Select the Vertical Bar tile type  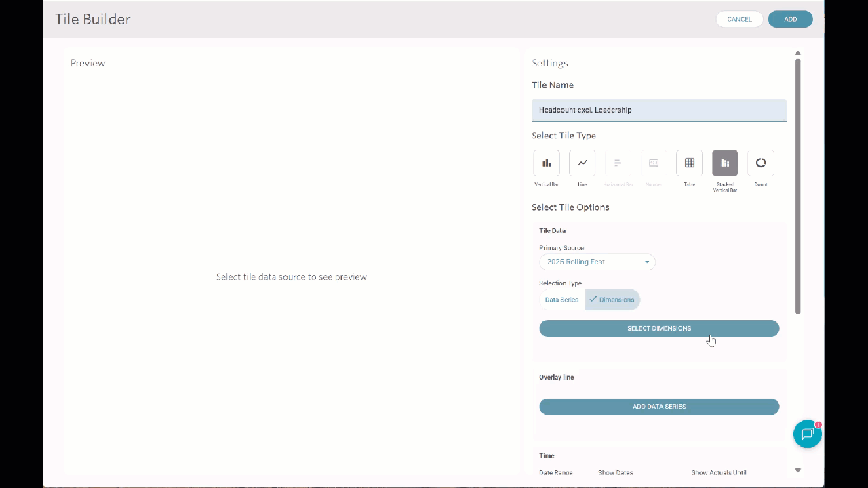(x=547, y=163)
